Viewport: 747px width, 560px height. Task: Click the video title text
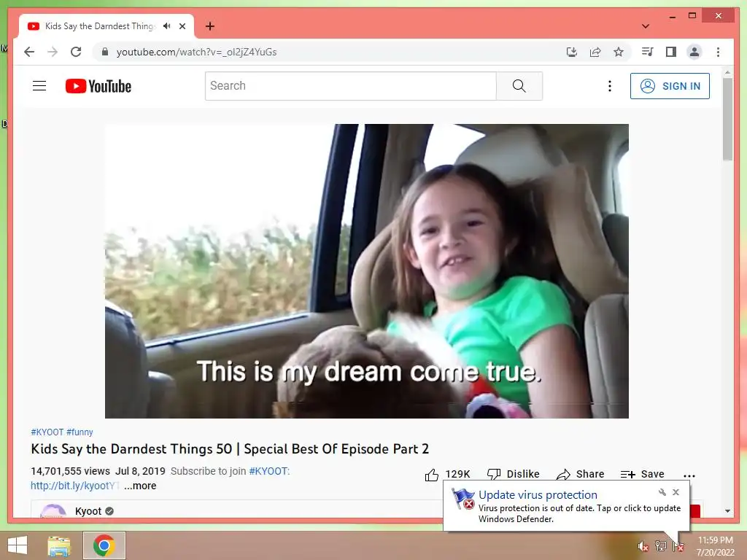pyautogui.click(x=230, y=449)
